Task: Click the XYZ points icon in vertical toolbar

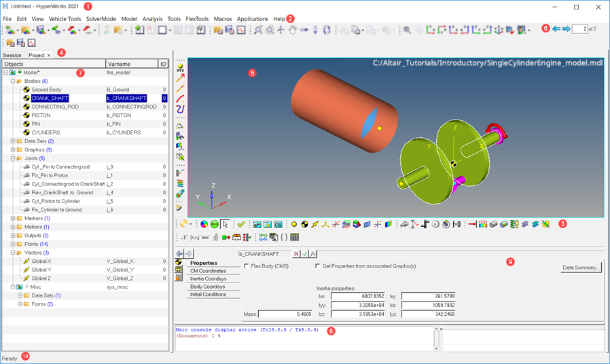Action: point(180,67)
